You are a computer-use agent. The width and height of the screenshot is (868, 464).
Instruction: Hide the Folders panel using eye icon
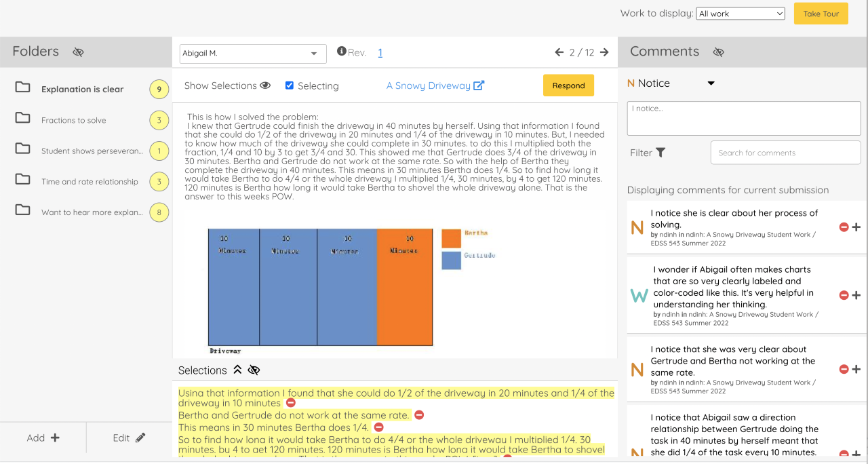78,52
